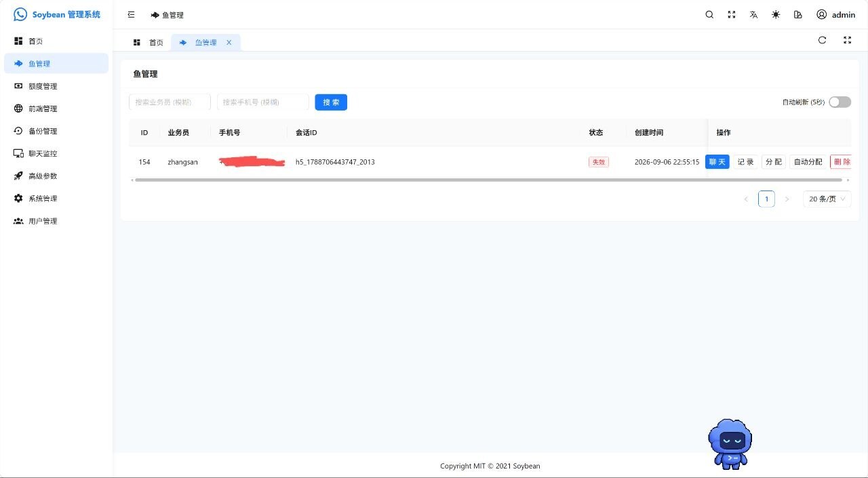Viewport: 868px width, 478px height.
Task: Open 高级参数 in the sidebar
Action: coord(56,176)
